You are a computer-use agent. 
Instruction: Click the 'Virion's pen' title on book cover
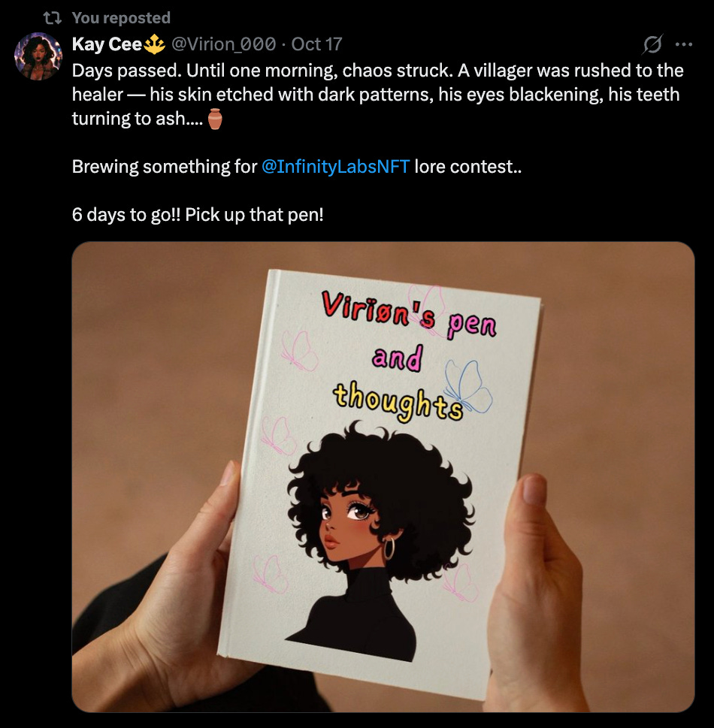tap(409, 314)
